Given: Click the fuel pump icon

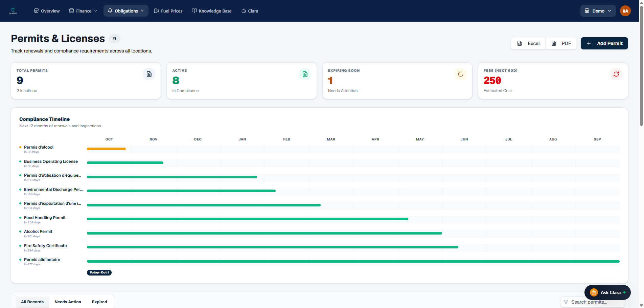Looking at the screenshot, I should click(x=156, y=11).
